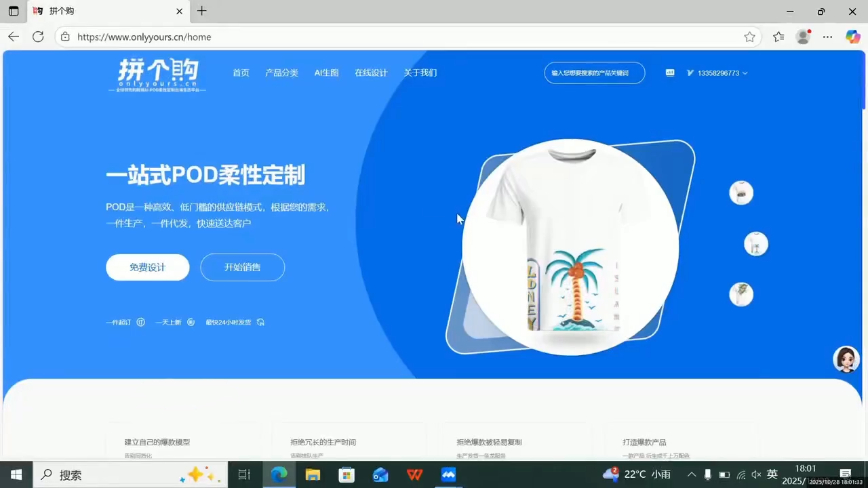Open File Explorer from the taskbar
The height and width of the screenshot is (488, 868).
point(313,474)
